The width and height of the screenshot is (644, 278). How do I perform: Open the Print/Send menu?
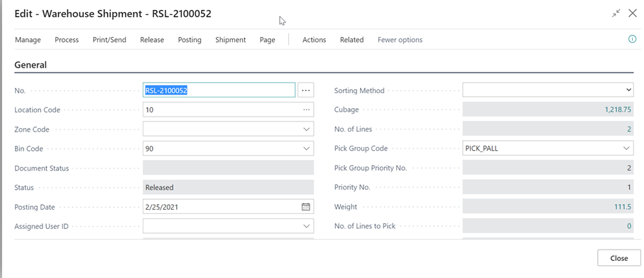pyautogui.click(x=109, y=40)
